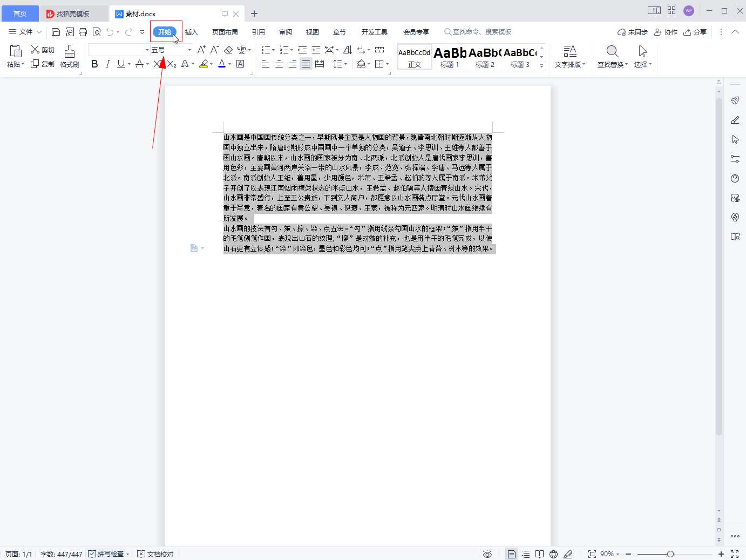746x560 pixels.
Task: Click the subscript X₂ icon
Action: pyautogui.click(x=172, y=64)
